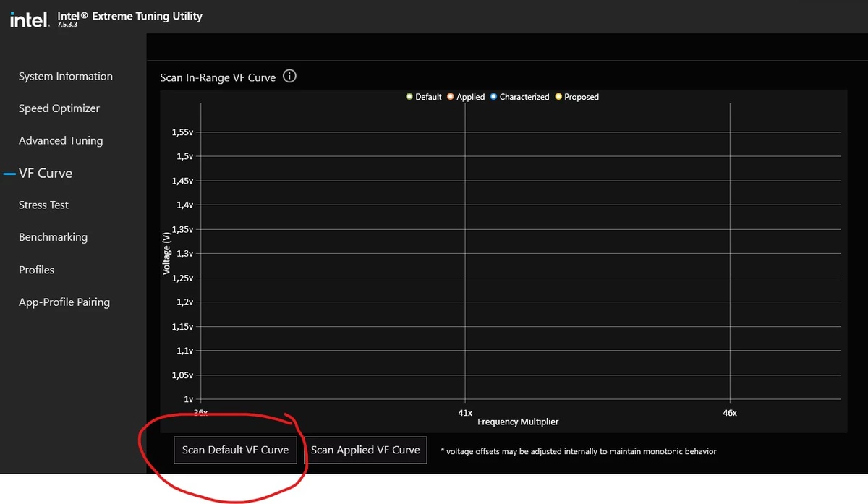This screenshot has width=868, height=504.
Task: Click the 1,15v voltage axis label
Action: [182, 327]
